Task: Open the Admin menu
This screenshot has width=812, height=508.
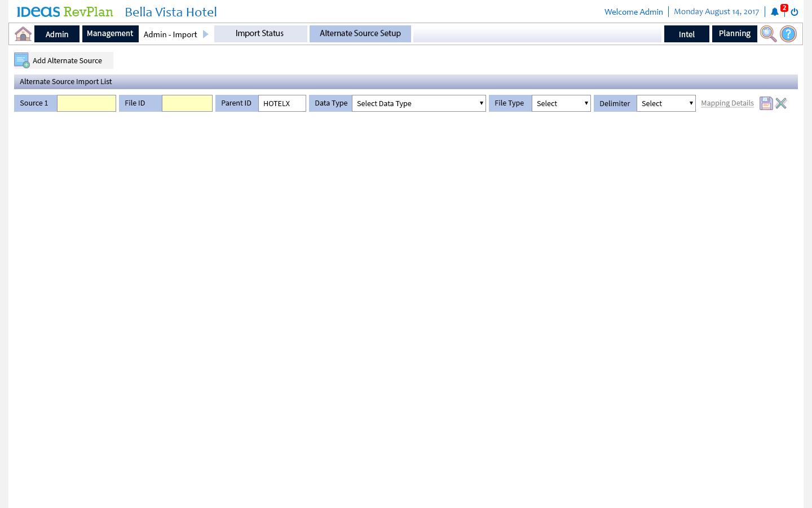Action: 57,34
